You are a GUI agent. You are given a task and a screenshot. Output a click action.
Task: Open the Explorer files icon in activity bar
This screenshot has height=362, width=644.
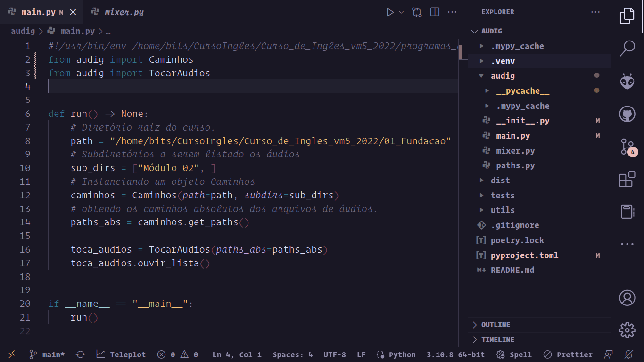click(627, 16)
